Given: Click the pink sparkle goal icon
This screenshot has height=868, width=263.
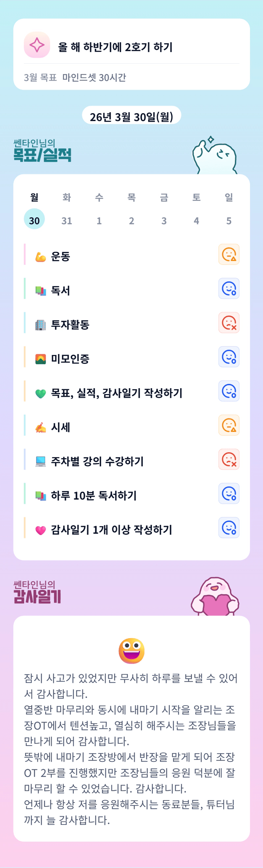Looking at the screenshot, I should pyautogui.click(x=37, y=45).
